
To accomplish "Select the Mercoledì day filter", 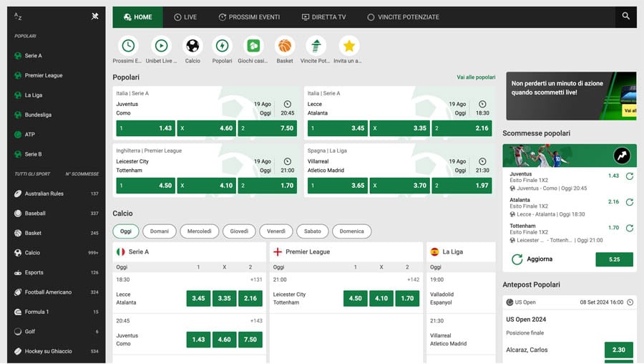I will 199,231.
